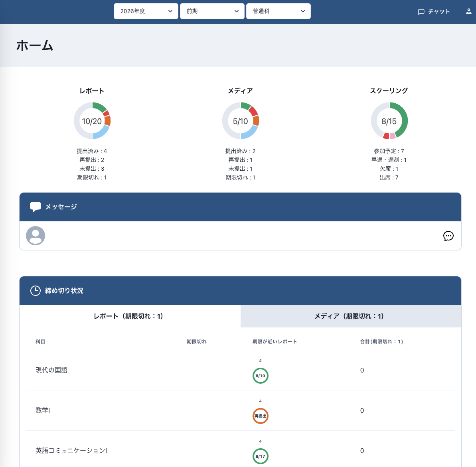
Task: Click the レポート chart title
Action: pos(92,91)
